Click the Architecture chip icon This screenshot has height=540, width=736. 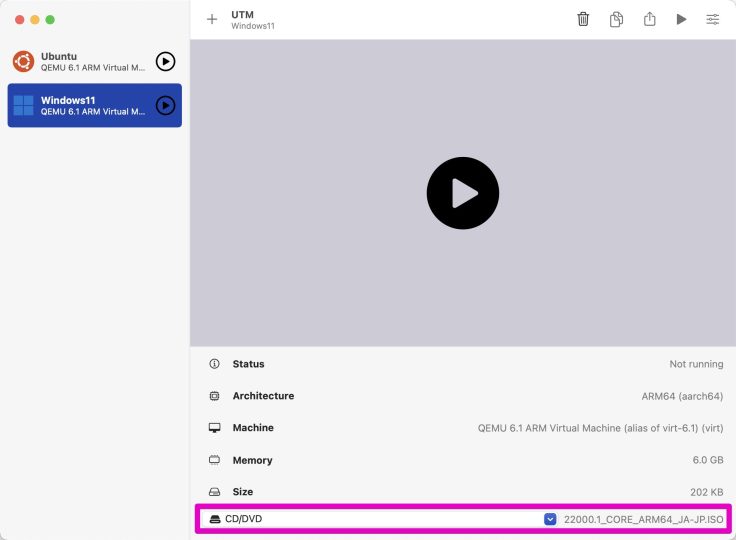pos(214,396)
